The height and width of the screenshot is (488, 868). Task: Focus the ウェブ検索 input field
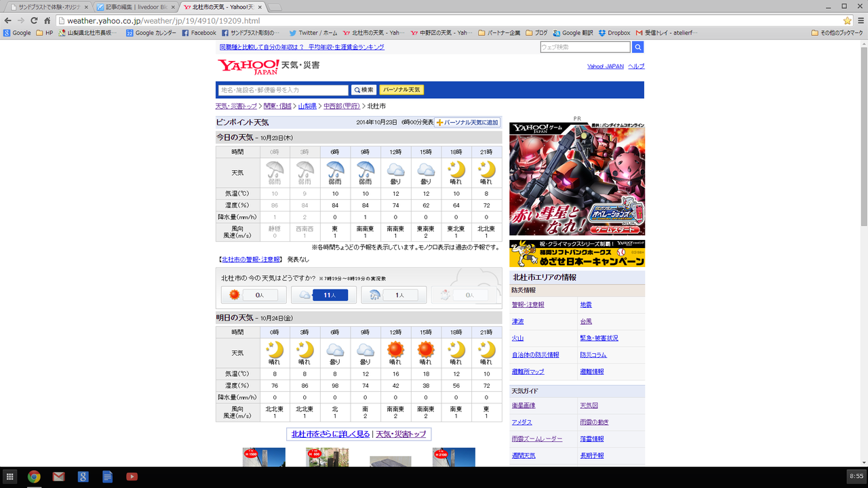click(x=585, y=47)
